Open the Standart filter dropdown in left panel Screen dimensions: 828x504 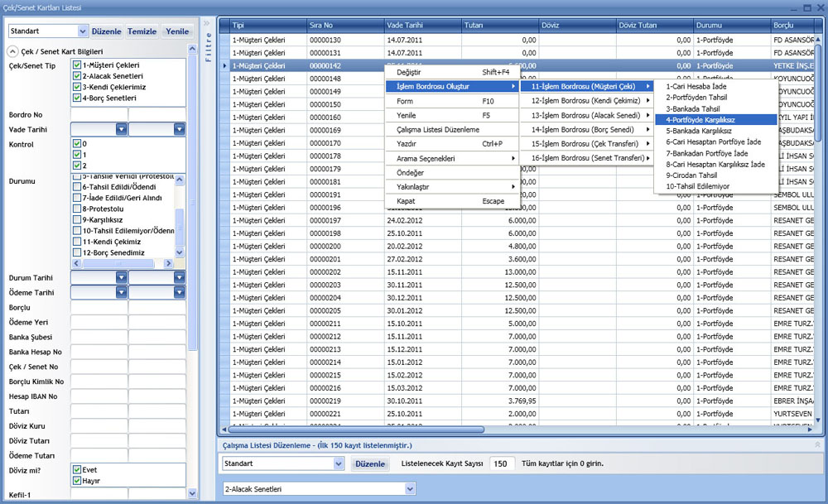coord(82,31)
